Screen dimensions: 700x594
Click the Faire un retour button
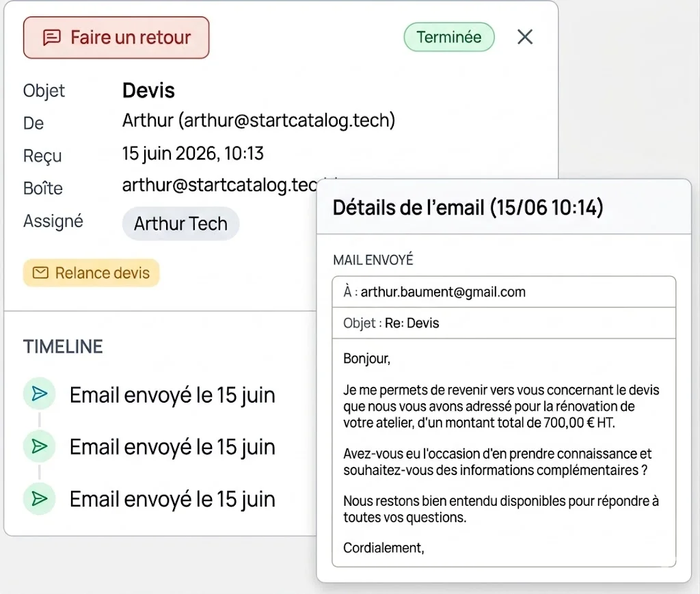[x=116, y=38]
